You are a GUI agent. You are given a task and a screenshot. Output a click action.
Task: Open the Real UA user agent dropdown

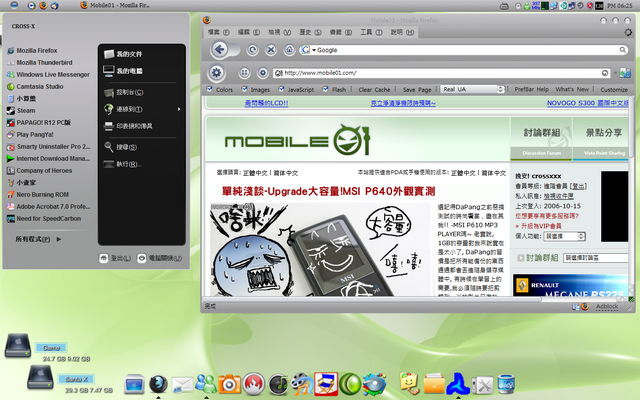pyautogui.click(x=473, y=89)
